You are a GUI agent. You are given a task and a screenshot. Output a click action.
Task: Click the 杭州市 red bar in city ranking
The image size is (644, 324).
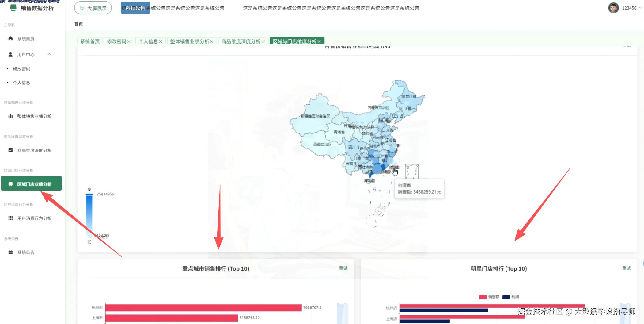(203, 307)
